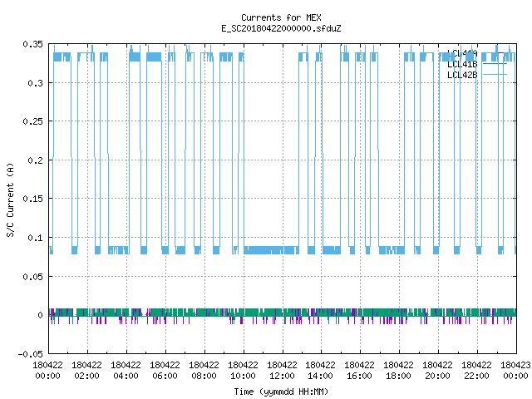Click the 0.05 y-axis tick label
Image resolution: width=532 pixels, height=399 pixels.
(33, 277)
